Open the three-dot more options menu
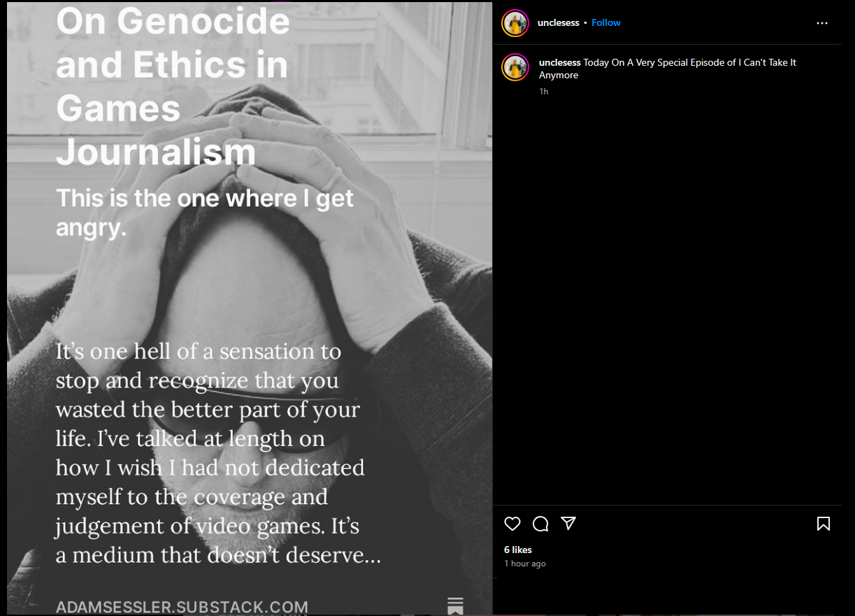Viewport: 855px width, 616px height. click(822, 23)
